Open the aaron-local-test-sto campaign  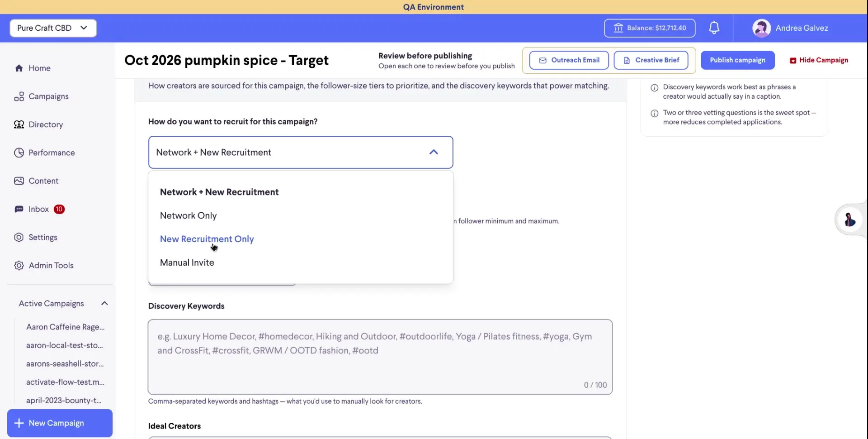pyautogui.click(x=65, y=345)
